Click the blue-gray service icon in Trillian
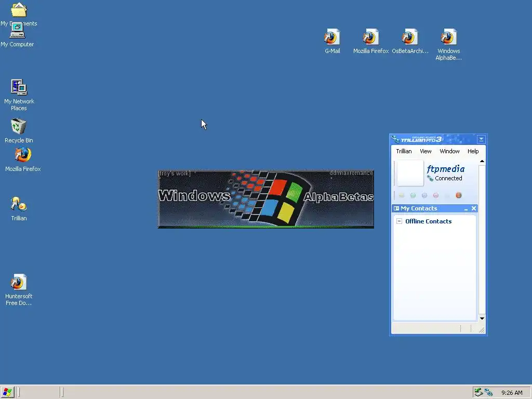Image resolution: width=532 pixels, height=399 pixels. [424, 195]
